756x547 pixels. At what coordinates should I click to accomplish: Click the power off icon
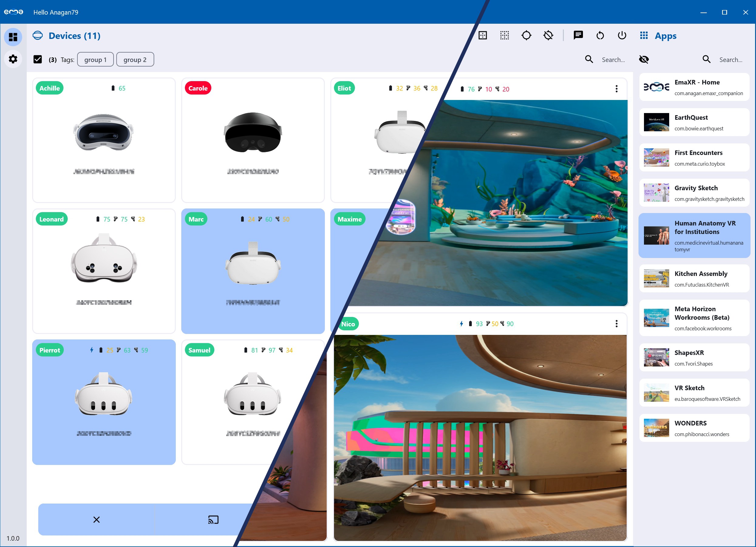tap(622, 35)
